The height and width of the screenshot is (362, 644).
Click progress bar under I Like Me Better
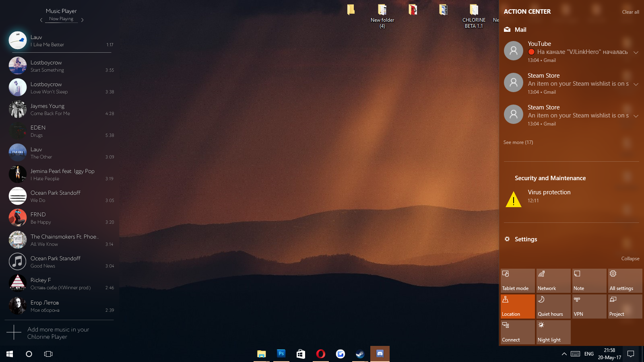click(61, 52)
